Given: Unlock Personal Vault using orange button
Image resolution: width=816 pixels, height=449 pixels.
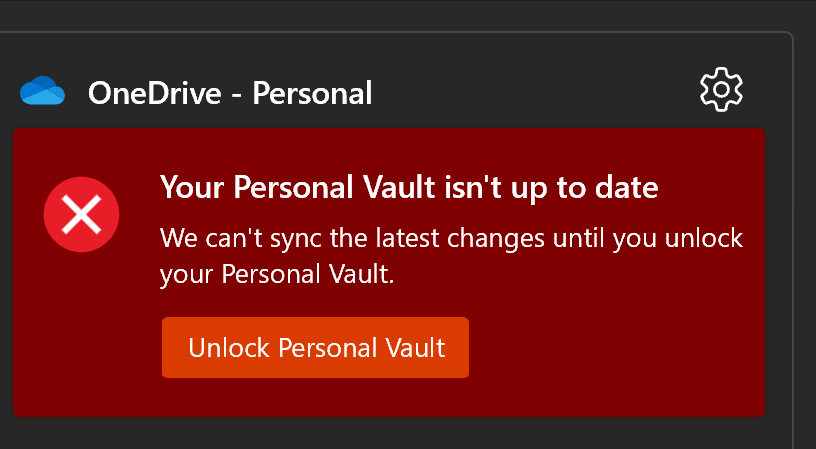Looking at the screenshot, I should click(315, 348).
